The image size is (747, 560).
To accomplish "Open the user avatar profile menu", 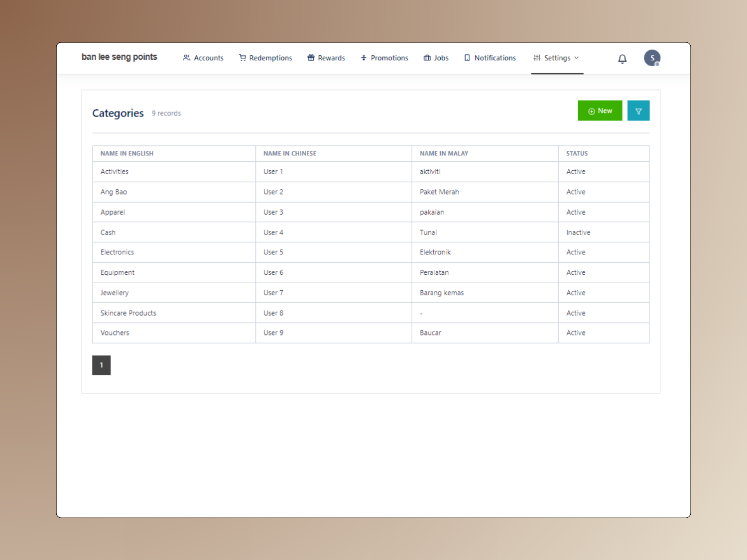I will pos(652,58).
